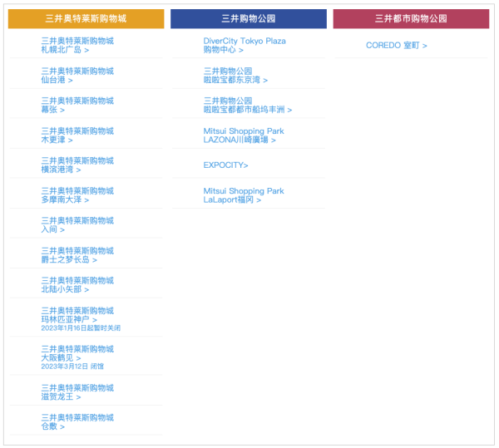Viewport: 499px width, 448px height.
Task: Open the 仓敷 outlet link
Action: (77, 422)
